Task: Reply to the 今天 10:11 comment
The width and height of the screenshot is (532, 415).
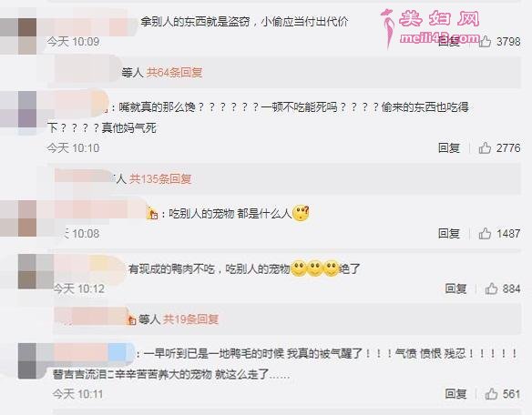Action: (x=455, y=394)
